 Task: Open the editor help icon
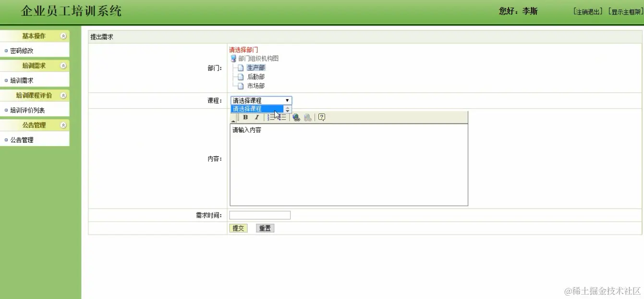tap(322, 117)
